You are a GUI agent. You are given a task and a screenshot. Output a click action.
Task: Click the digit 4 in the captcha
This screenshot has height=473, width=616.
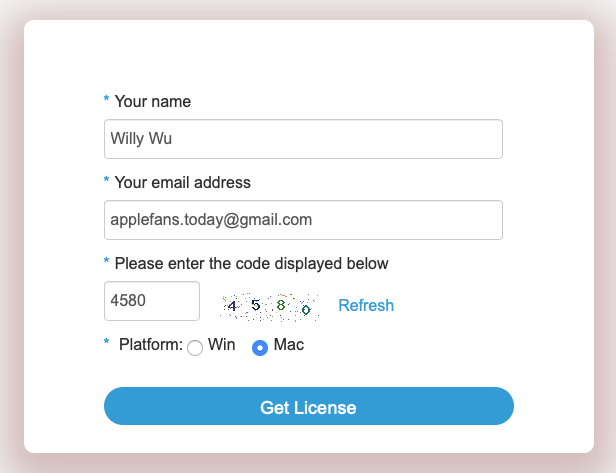coord(233,305)
